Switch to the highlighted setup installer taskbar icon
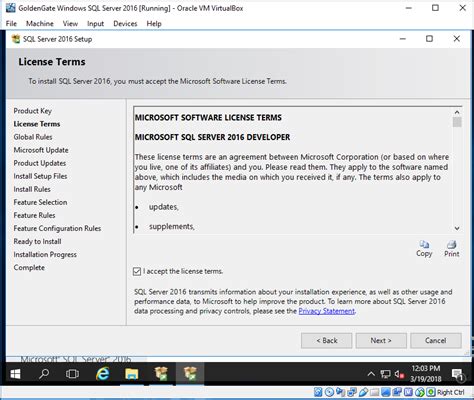This screenshot has width=474, height=400. coord(190,374)
